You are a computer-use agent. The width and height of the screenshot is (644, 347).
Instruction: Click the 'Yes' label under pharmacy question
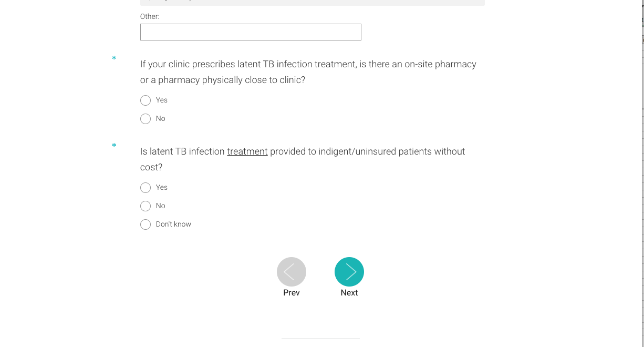(x=162, y=100)
